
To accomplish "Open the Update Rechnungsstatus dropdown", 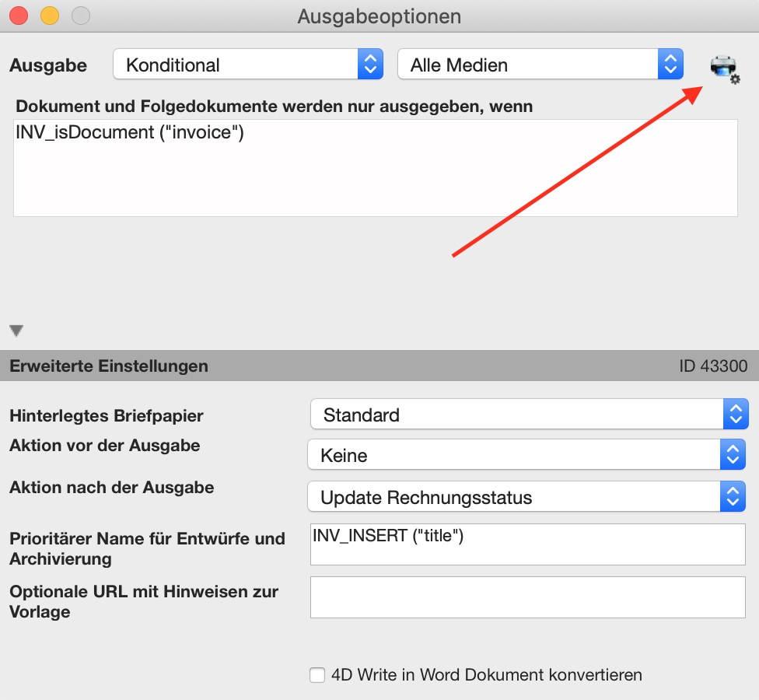I will coord(526,497).
